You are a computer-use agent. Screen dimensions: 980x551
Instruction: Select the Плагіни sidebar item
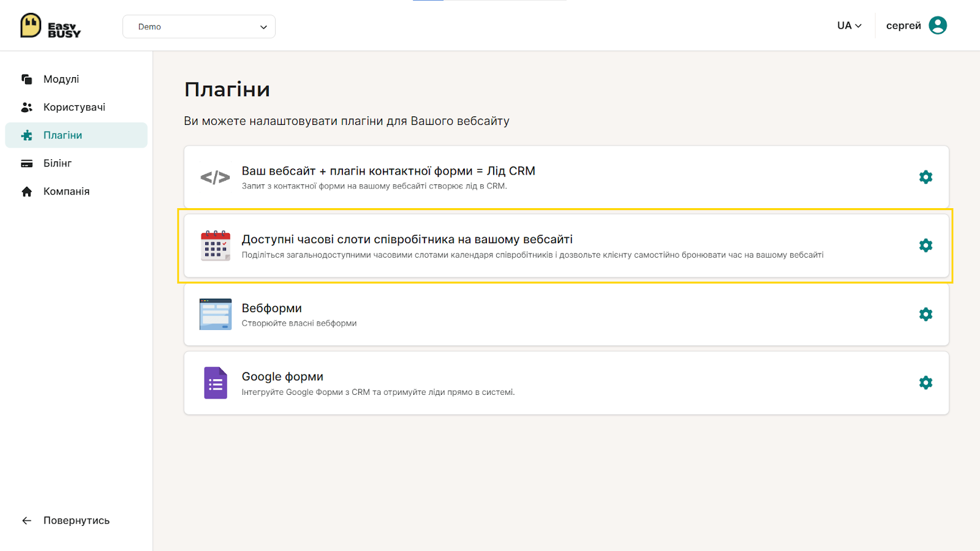(x=77, y=135)
